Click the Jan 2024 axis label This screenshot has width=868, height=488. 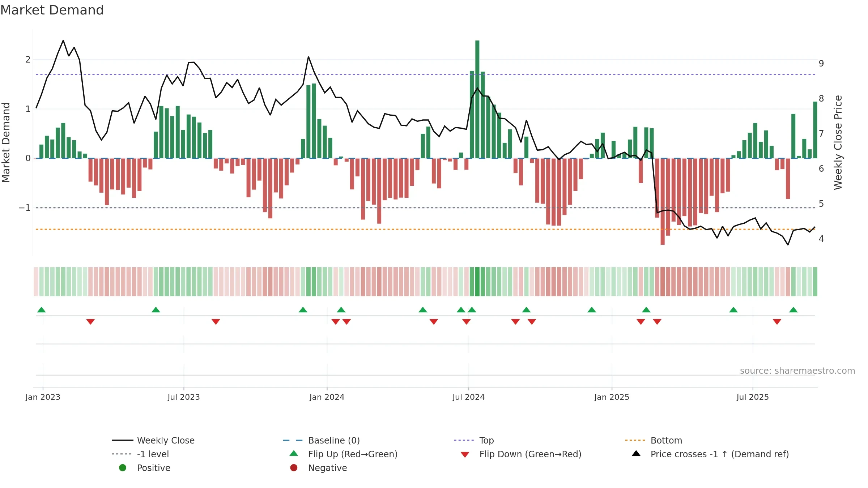[x=327, y=397]
